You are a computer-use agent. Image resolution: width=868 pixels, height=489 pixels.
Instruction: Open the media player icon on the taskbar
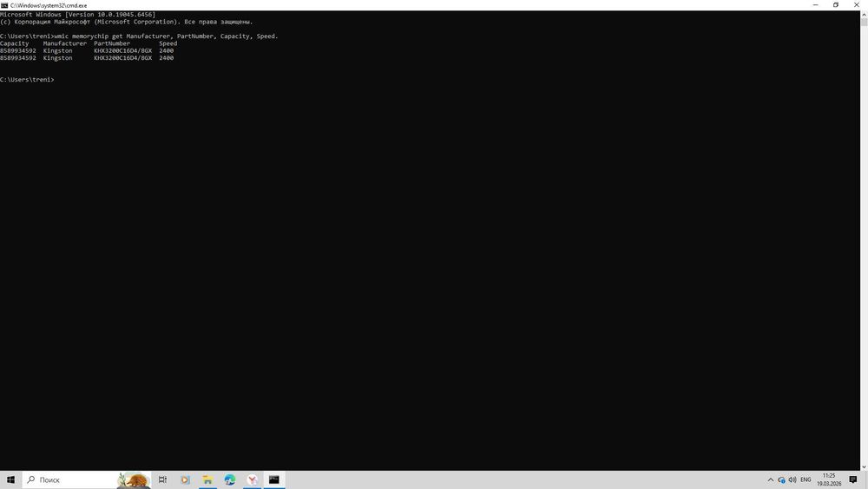click(186, 479)
